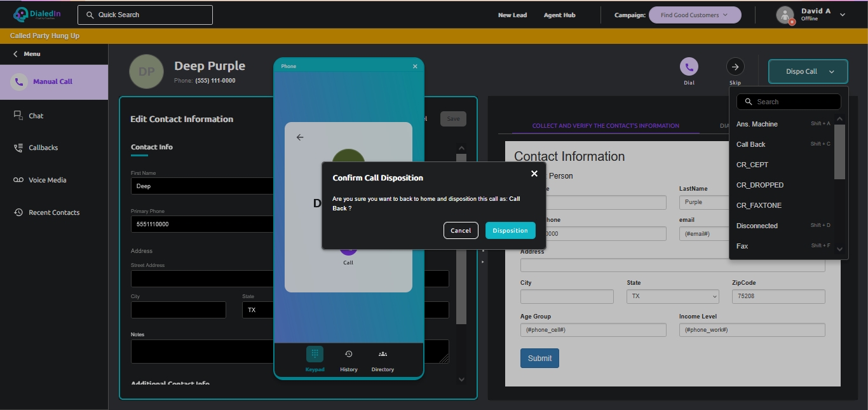This screenshot has width=868, height=410.
Task: Click the Dial phone icon
Action: coord(689,67)
